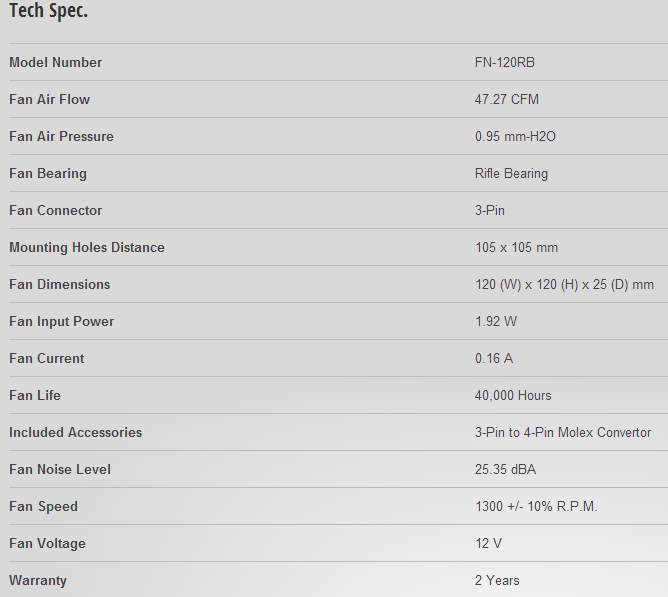Click the Fan Connector label

[x=55, y=211]
